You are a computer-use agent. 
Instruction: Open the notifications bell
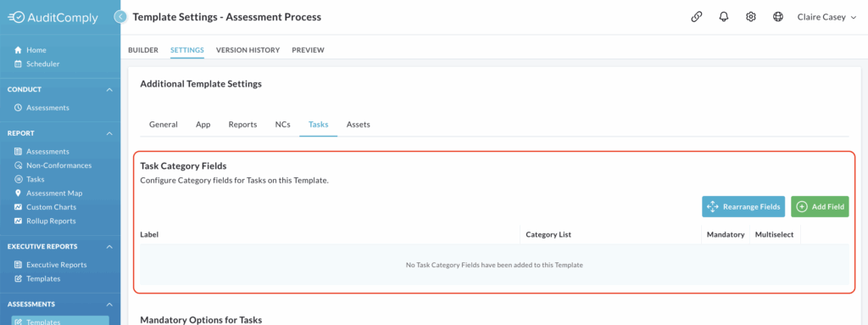(x=724, y=17)
